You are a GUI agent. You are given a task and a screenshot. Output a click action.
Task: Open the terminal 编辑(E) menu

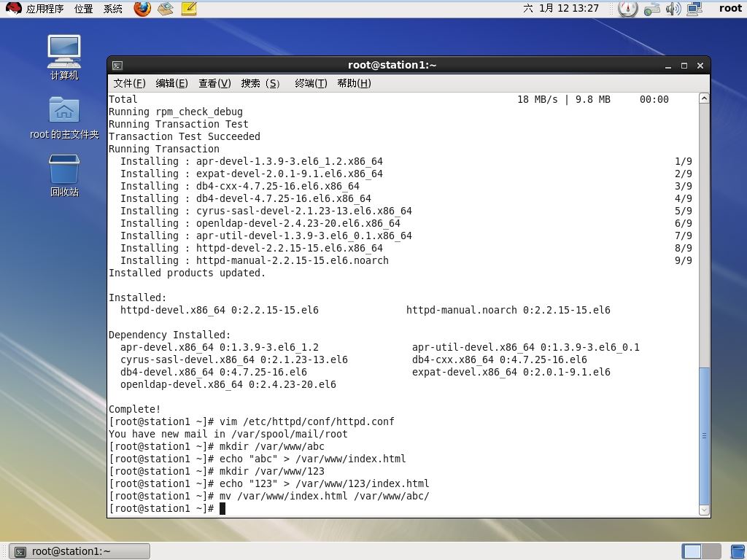[x=171, y=83]
